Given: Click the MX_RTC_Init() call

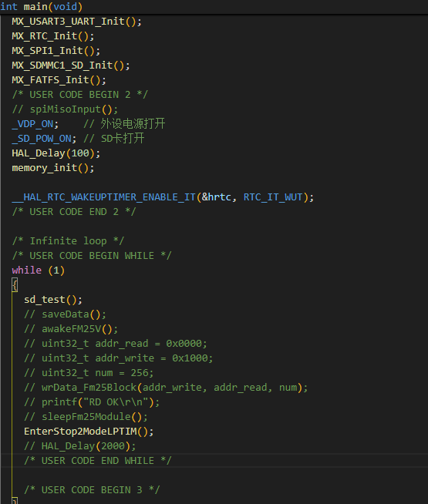Looking at the screenshot, I should 53,36.
